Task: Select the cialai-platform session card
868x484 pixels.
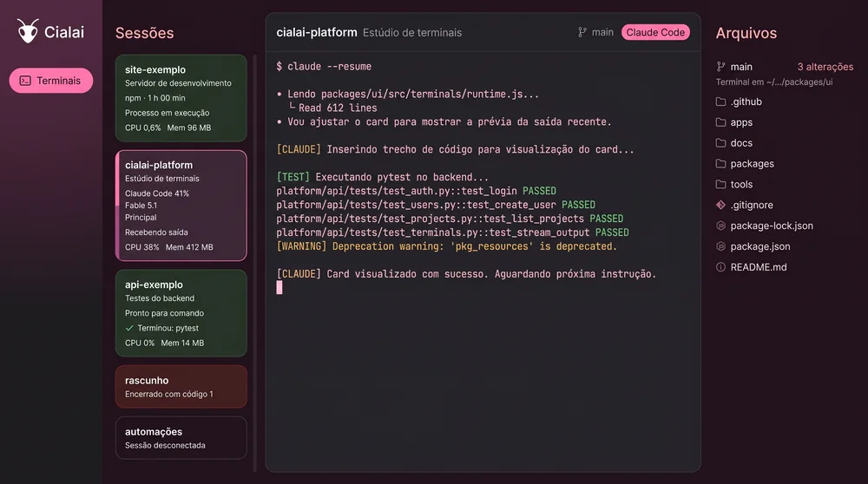Action: point(181,206)
